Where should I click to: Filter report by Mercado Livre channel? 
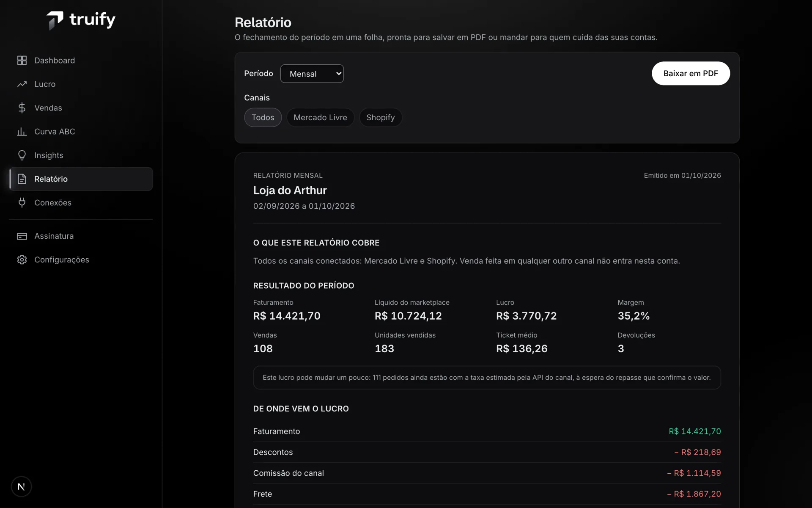[x=320, y=117]
